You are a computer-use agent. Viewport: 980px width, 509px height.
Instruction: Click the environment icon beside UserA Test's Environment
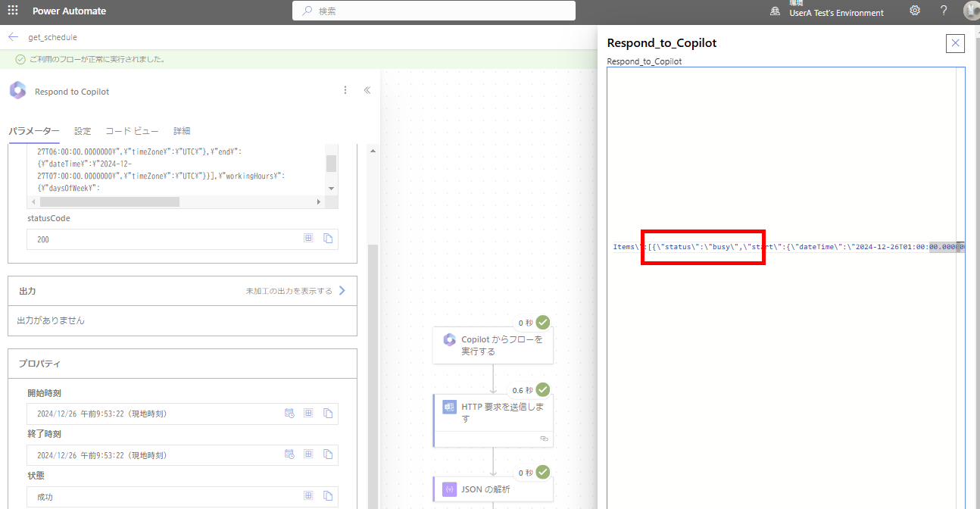pyautogui.click(x=774, y=11)
